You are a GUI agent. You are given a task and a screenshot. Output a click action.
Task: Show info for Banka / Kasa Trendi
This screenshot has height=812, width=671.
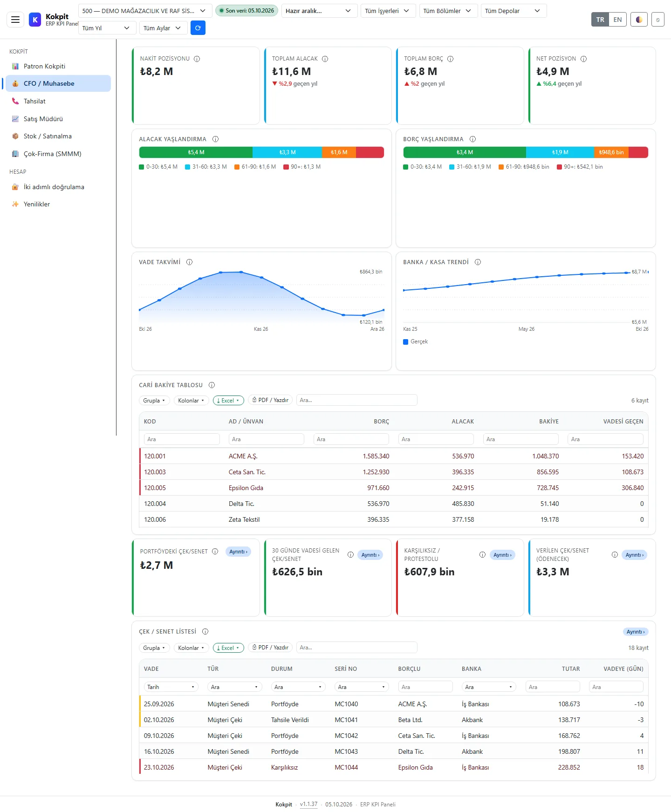(x=478, y=262)
